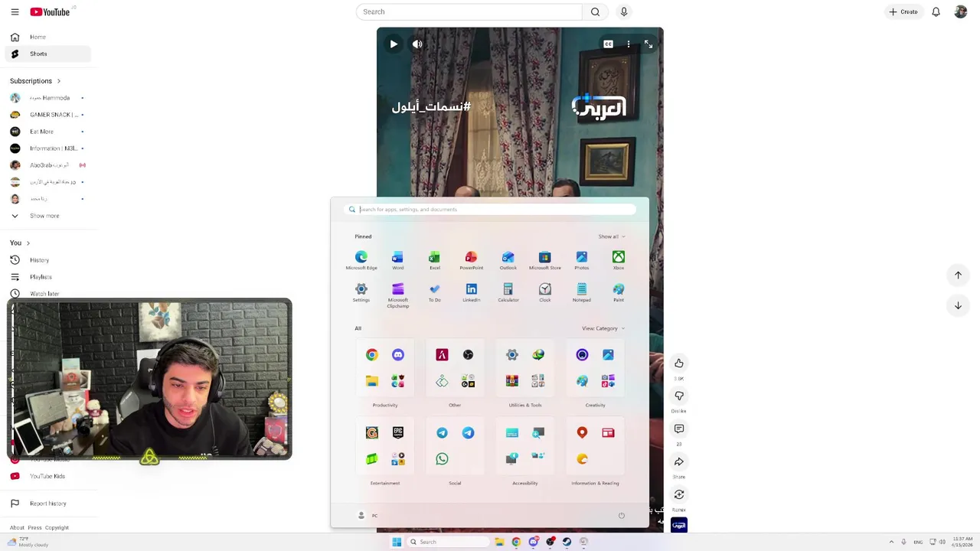
Task: Launch Photos app from Start
Action: [x=582, y=260]
